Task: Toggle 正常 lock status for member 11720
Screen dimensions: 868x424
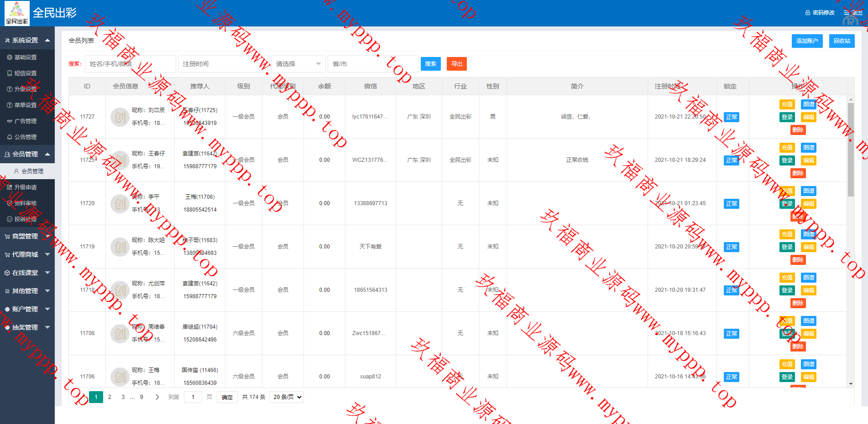Action: point(731,204)
